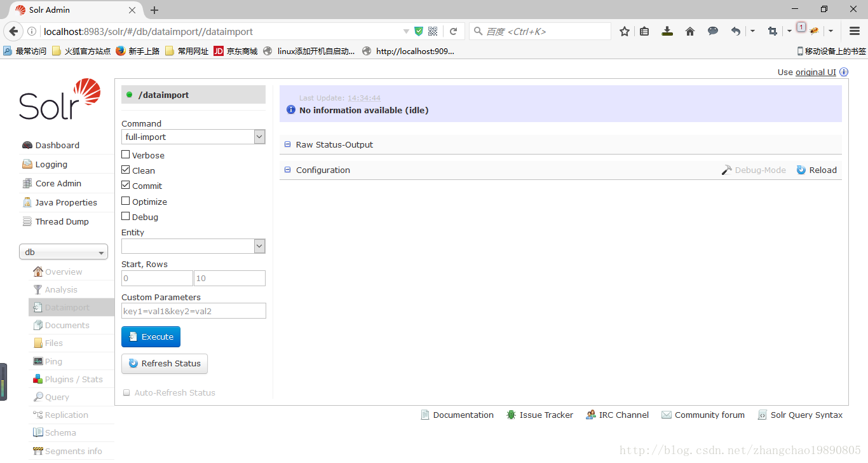Click the Rows field showing 10
The width and height of the screenshot is (868, 463).
tap(229, 278)
